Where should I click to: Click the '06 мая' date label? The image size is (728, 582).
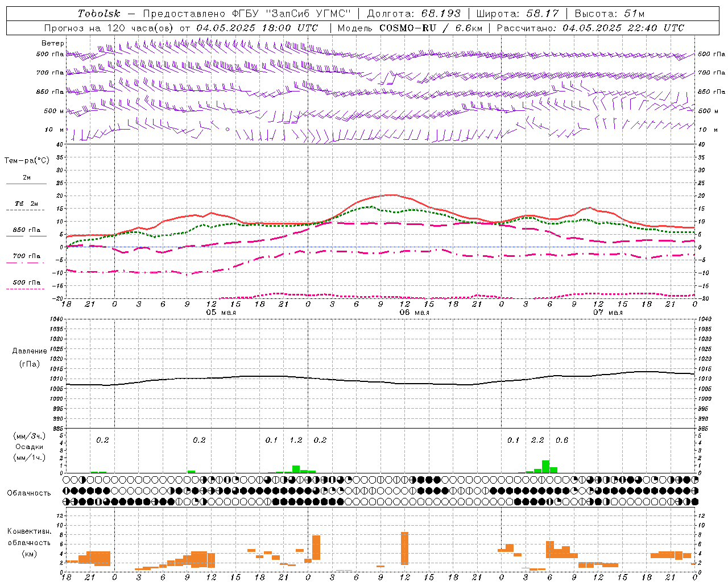414,313
